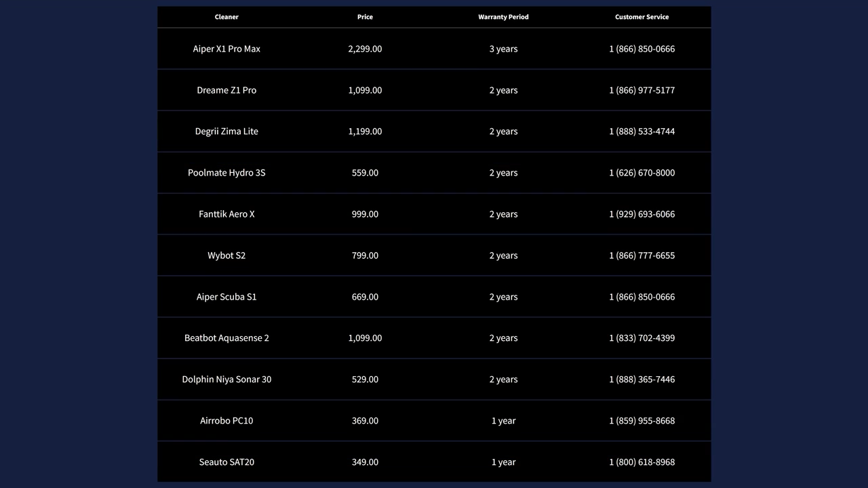The width and height of the screenshot is (868, 488).
Task: Click the Customer Service column header
Action: (642, 17)
